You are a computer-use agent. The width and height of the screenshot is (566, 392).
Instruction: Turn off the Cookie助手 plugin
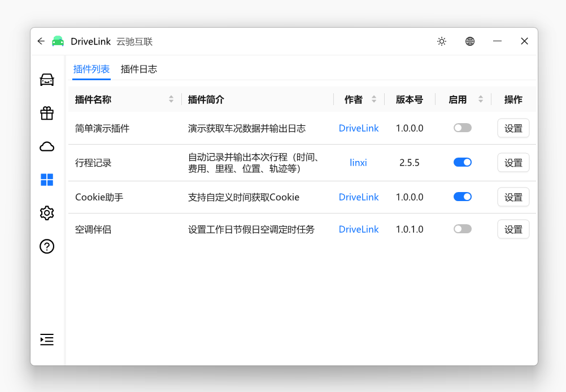462,197
